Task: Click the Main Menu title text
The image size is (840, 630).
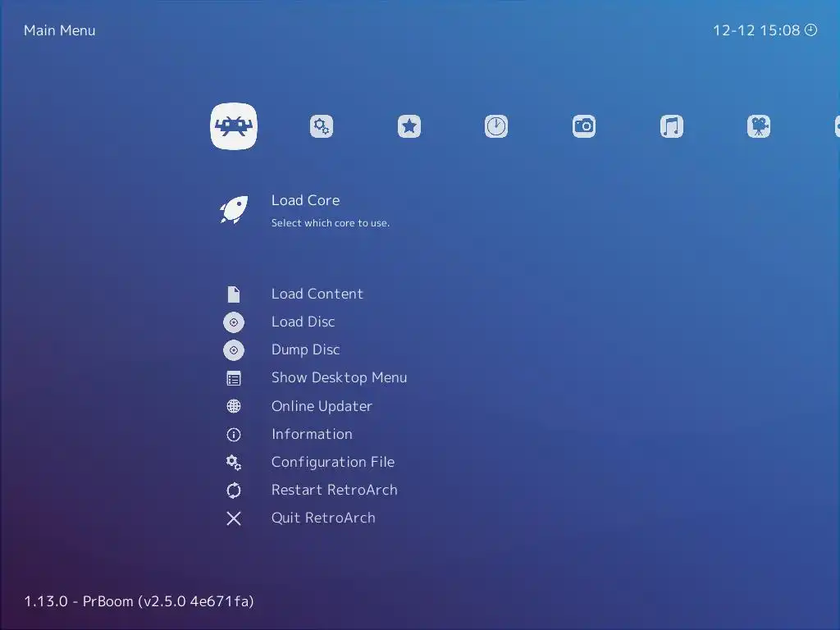Action: click(x=59, y=30)
